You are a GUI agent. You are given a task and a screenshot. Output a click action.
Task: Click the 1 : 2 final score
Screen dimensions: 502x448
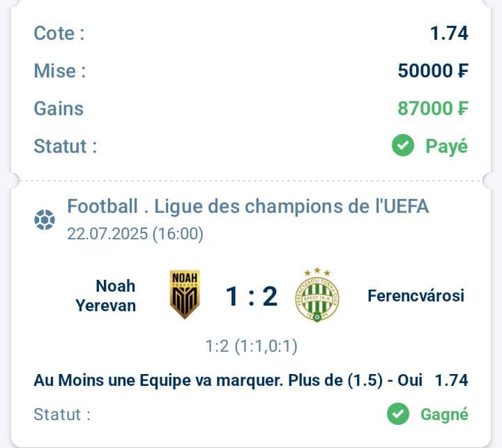(251, 297)
